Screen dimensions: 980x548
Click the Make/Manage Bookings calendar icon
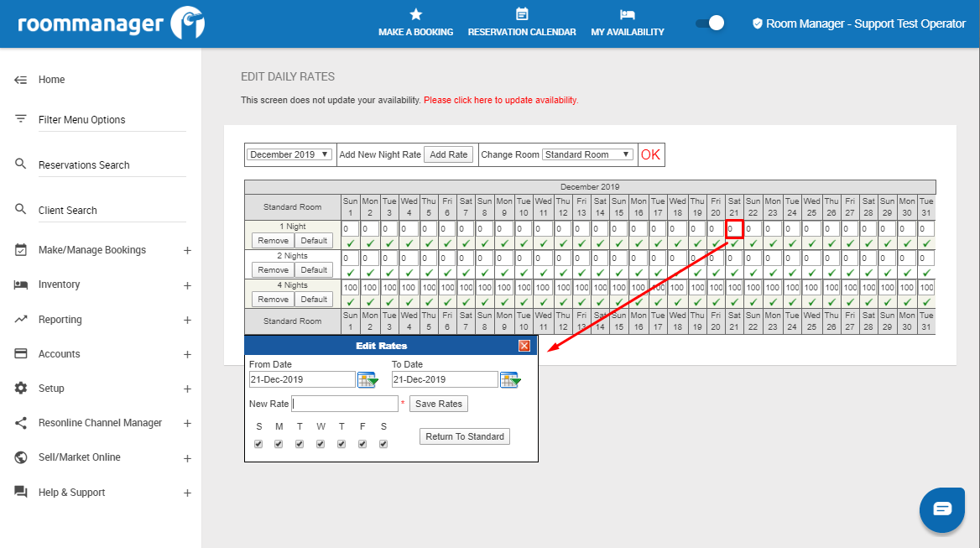21,250
